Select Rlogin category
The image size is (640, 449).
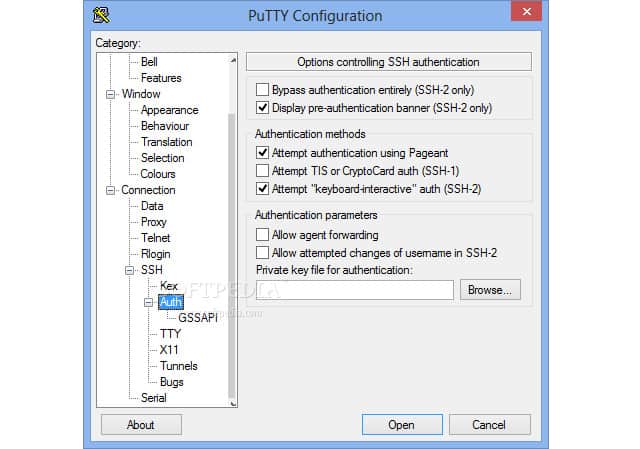[156, 254]
